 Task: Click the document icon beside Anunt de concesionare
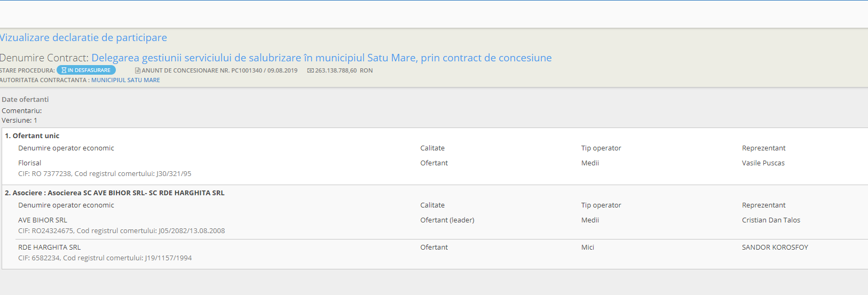coord(138,70)
